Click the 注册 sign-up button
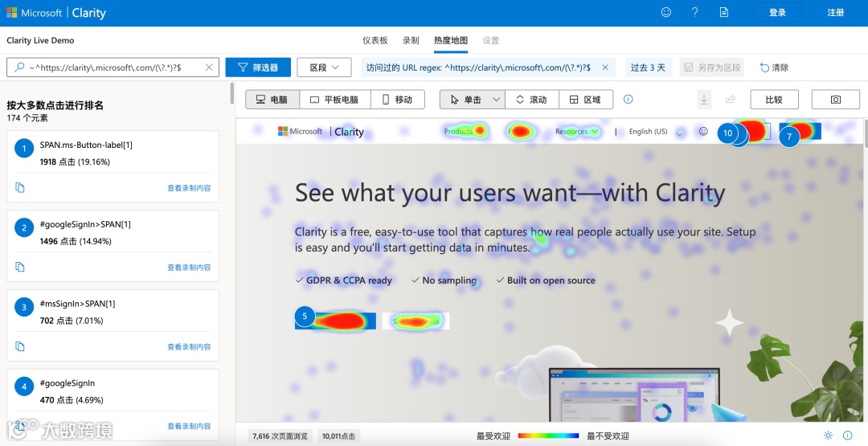The width and height of the screenshot is (868, 446). (x=835, y=13)
